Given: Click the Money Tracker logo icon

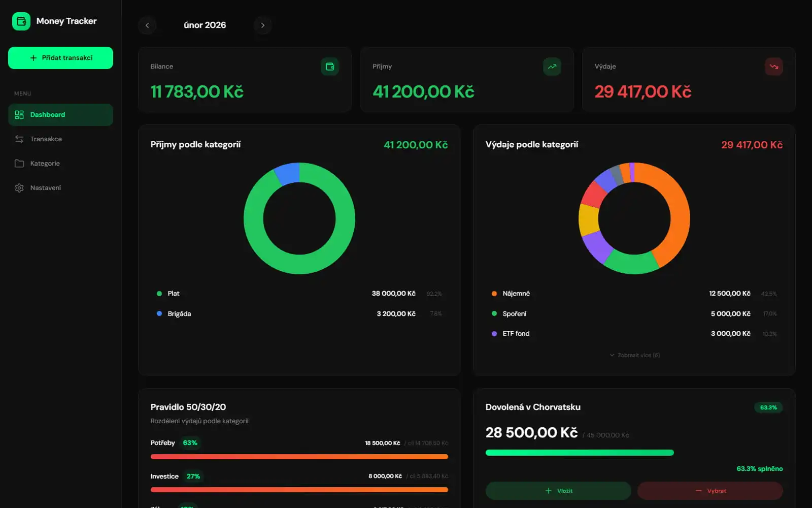Looking at the screenshot, I should point(21,21).
